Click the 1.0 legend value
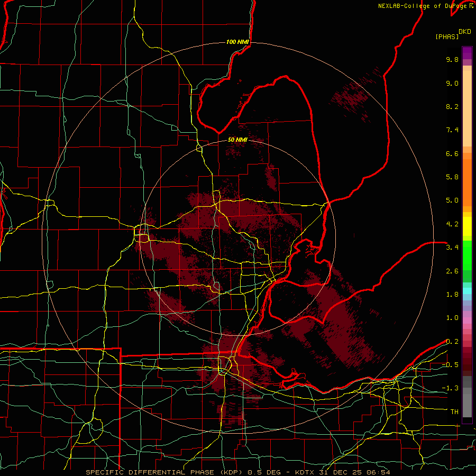Image resolution: width=476 pixels, height=476 pixels. [452, 318]
